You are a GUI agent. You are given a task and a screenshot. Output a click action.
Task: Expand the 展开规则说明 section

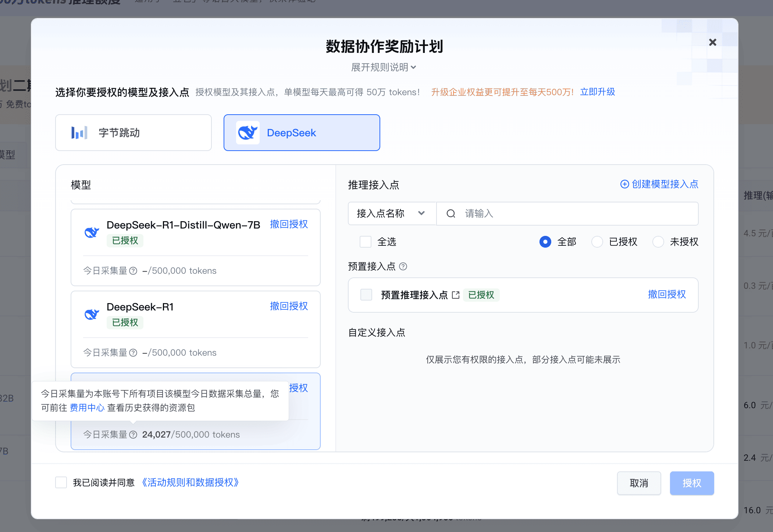pyautogui.click(x=384, y=67)
